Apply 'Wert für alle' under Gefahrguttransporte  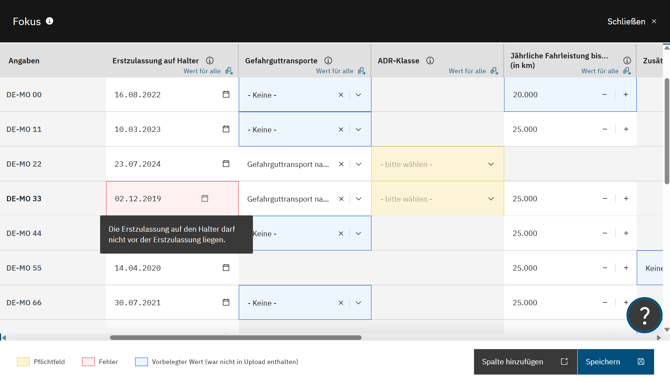pos(341,71)
